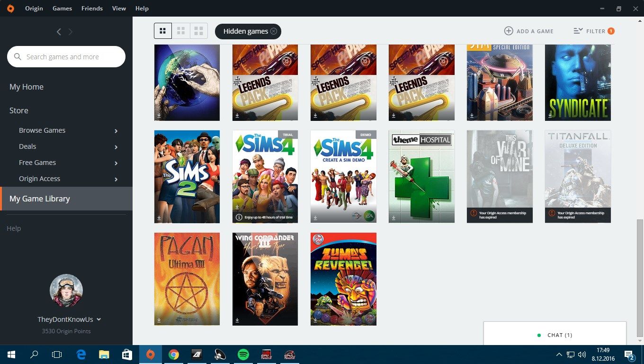
Task: Open the TheyDontKnowUs account dropdown
Action: (70, 319)
